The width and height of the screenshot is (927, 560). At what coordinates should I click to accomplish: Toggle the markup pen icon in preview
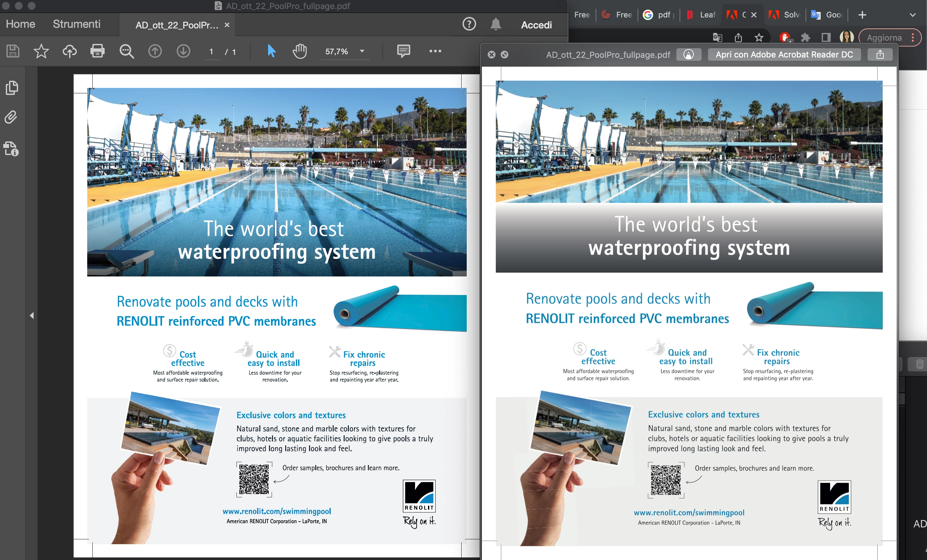click(689, 55)
